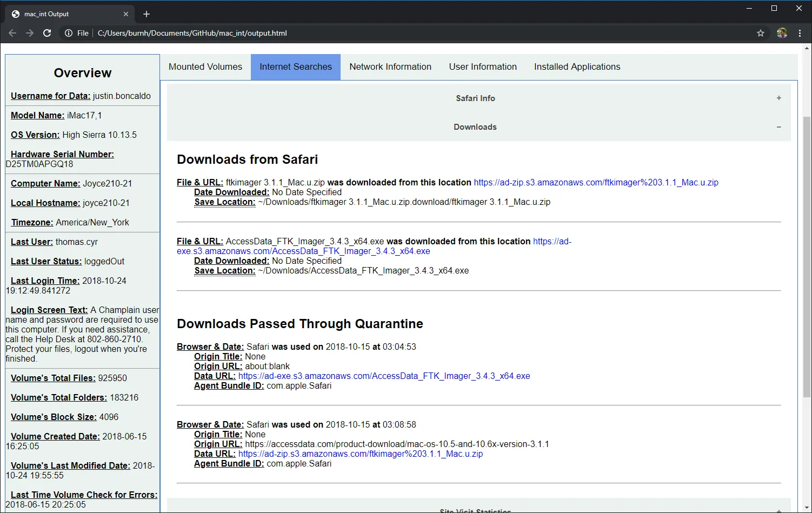Click the OS Version label
This screenshot has width=812, height=513.
click(35, 135)
